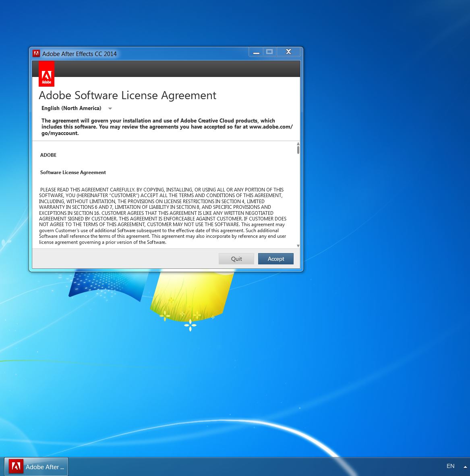Click the 'PLEASE READ THIS AGREEMENT CAREFULLY' paragraph
Screen dimensions: 470x476
point(163,216)
